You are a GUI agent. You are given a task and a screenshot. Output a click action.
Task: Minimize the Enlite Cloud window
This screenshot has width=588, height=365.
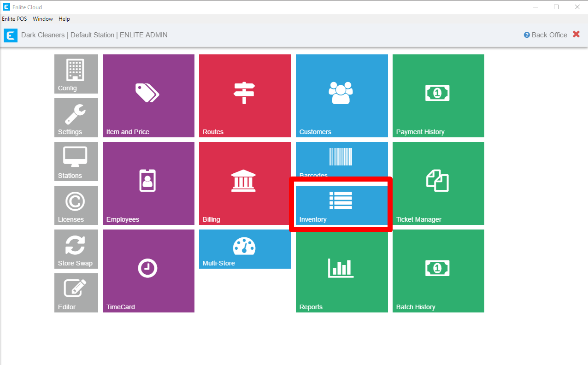(x=535, y=7)
